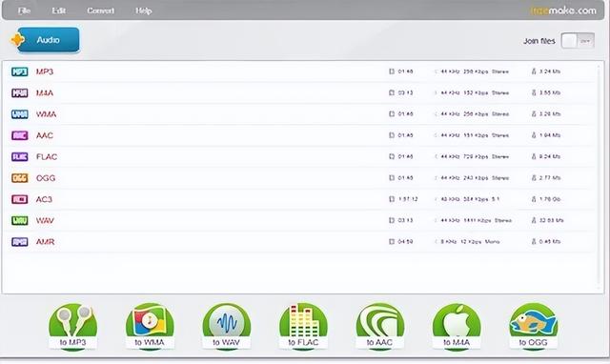Viewport: 610px width, 364px height.
Task: Click the duration icon in AMR row
Action: pos(392,241)
